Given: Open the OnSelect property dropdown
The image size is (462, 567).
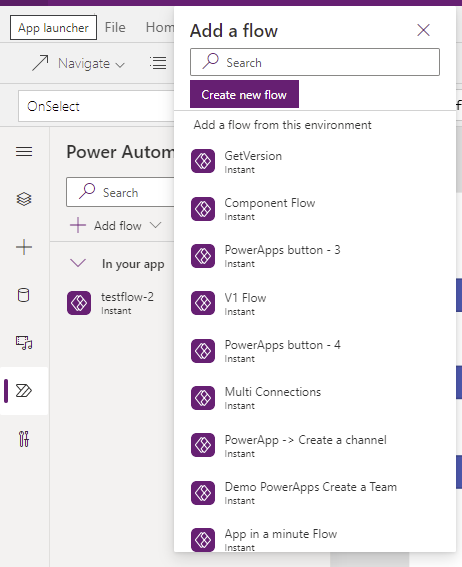Looking at the screenshot, I should tap(96, 106).
